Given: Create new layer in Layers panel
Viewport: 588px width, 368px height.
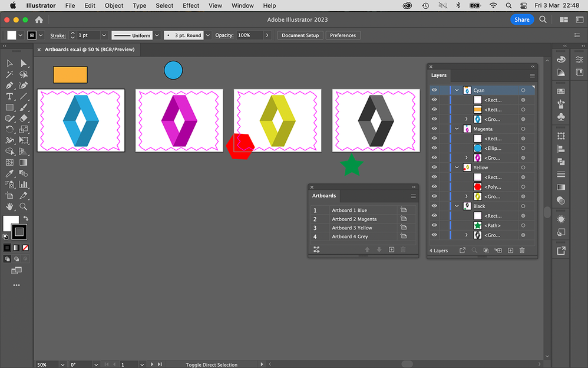Looking at the screenshot, I should [x=510, y=251].
